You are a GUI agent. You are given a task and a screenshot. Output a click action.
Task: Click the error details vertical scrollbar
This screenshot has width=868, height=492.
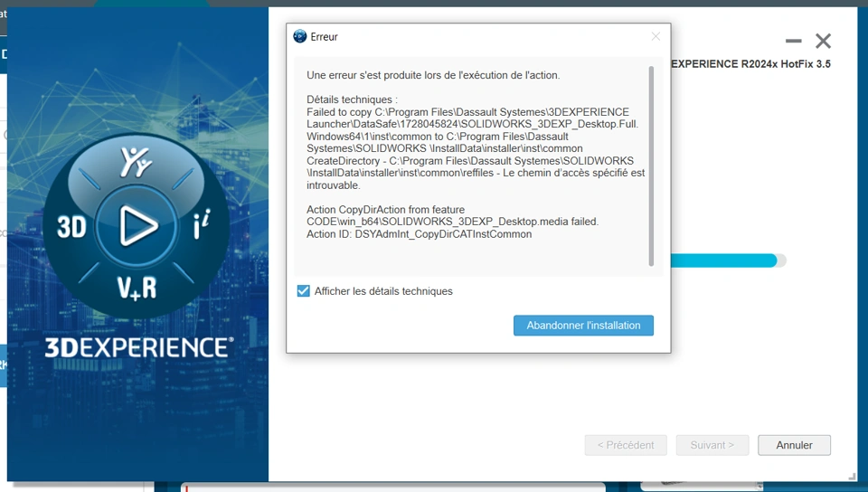click(x=651, y=166)
